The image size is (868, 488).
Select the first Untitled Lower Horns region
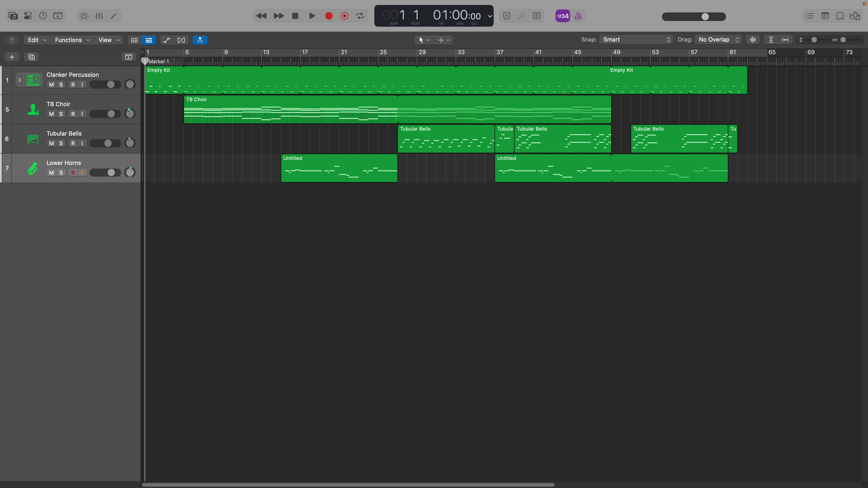coord(339,168)
